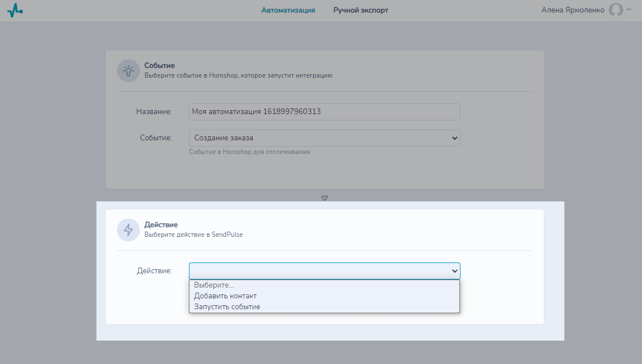The width and height of the screenshot is (642, 364).
Task: Focus the Название input field
Action: [324, 112]
